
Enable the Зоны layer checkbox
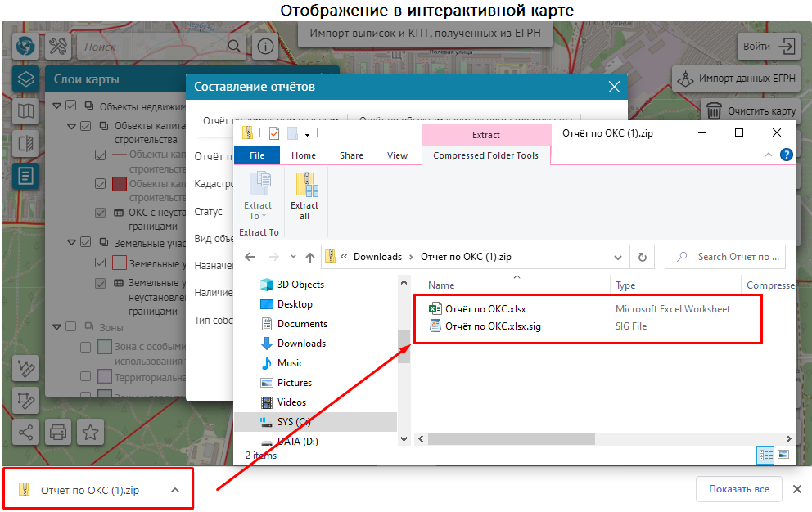pyautogui.click(x=71, y=326)
